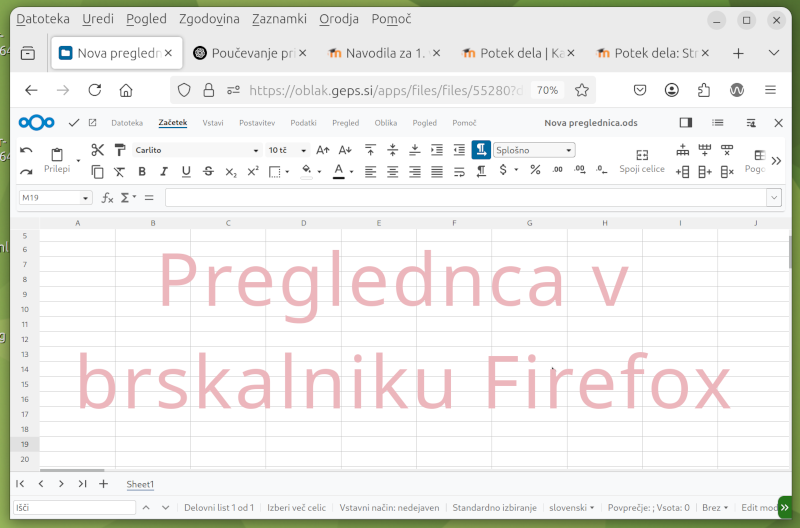Expand currency format dropdown arrow
Screen dimensions: 800x528
516,170
